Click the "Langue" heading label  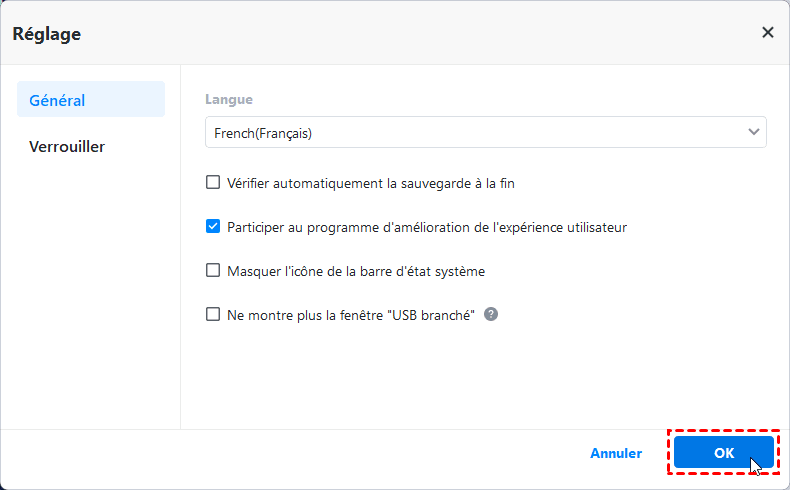tap(229, 99)
